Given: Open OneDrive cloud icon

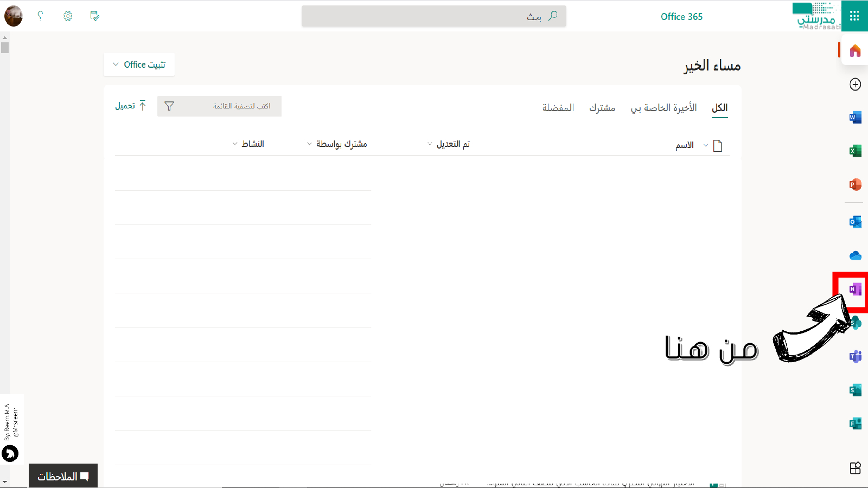Looking at the screenshot, I should (x=855, y=255).
